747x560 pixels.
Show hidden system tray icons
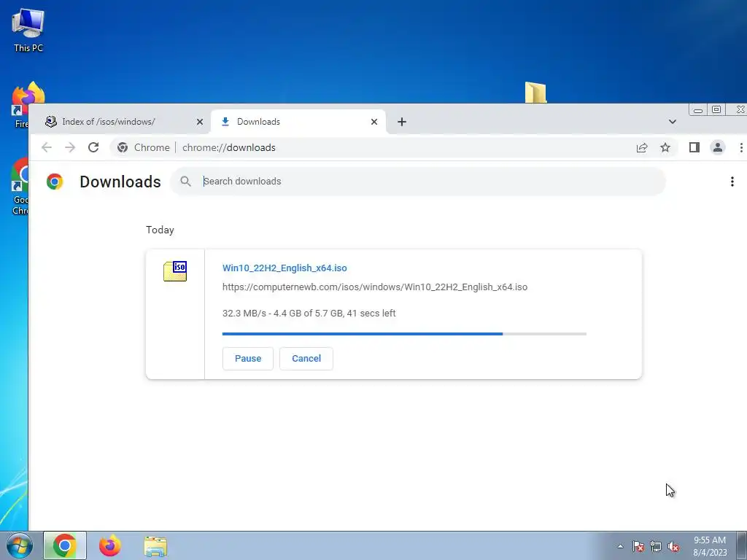pyautogui.click(x=620, y=546)
